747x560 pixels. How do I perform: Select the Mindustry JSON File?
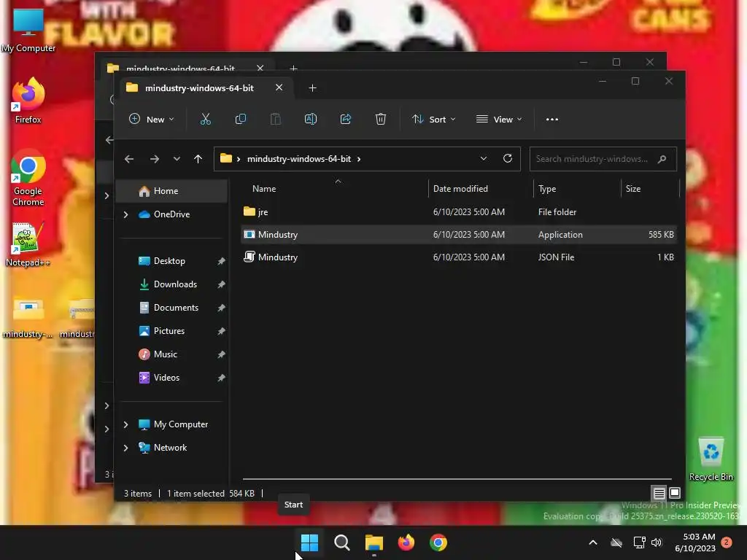tap(459, 257)
